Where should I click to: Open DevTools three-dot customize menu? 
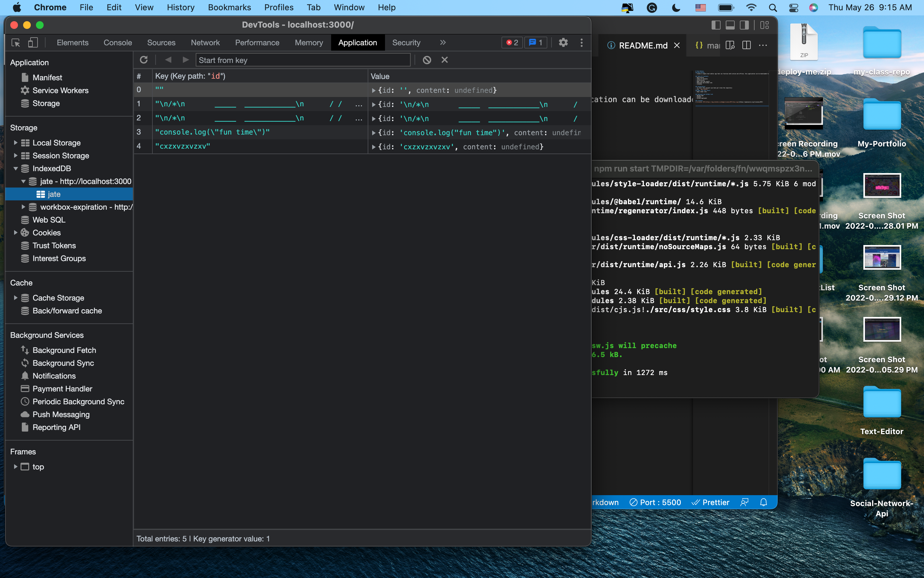click(x=581, y=42)
